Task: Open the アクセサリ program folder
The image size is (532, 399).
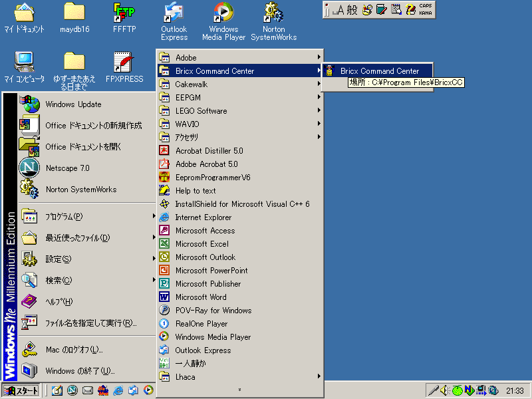Action: tap(240, 137)
